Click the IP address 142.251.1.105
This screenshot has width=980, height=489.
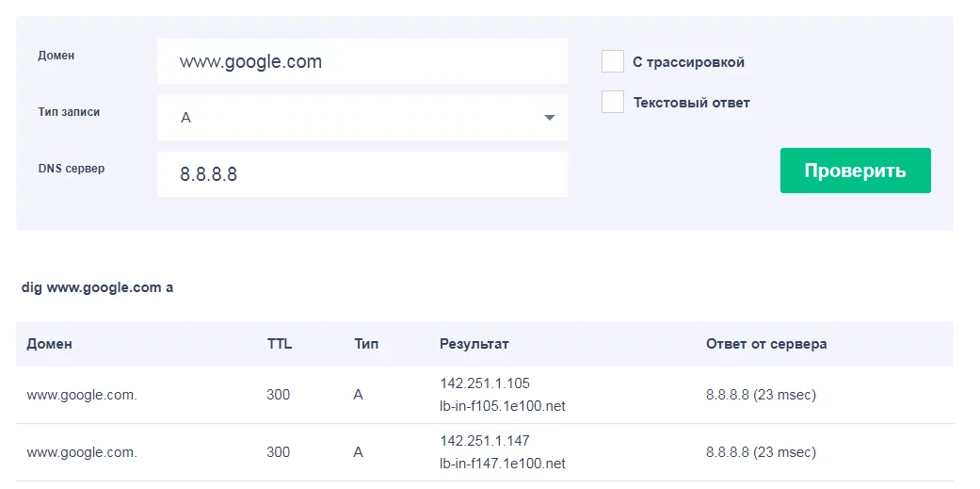(x=485, y=383)
